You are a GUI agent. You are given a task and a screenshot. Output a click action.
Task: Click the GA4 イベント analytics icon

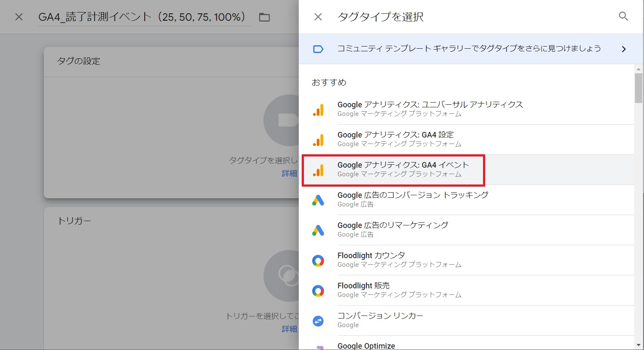318,170
